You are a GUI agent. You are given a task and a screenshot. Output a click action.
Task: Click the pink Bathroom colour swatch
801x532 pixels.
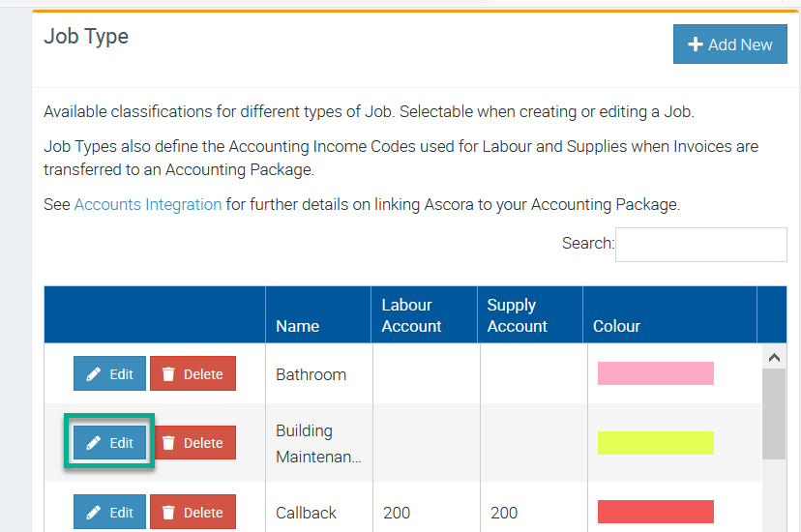pyautogui.click(x=655, y=373)
